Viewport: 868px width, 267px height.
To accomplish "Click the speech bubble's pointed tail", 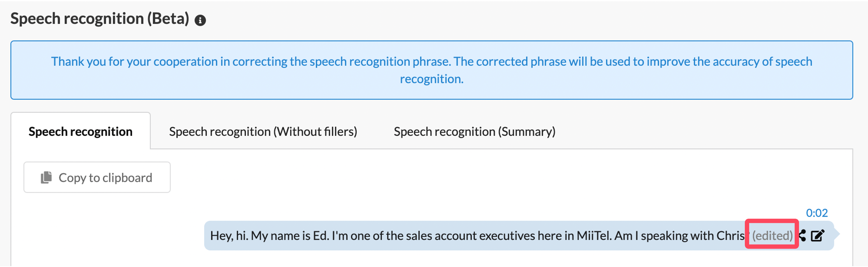I will coord(836,234).
